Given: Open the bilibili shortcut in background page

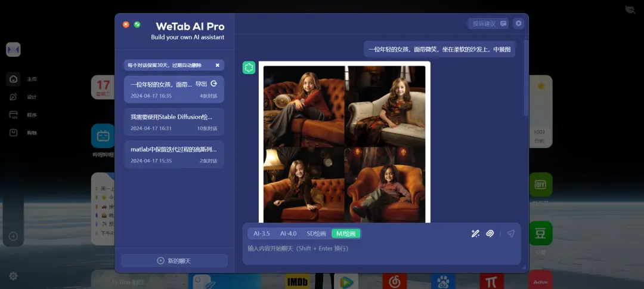Looking at the screenshot, I should coord(103,136).
